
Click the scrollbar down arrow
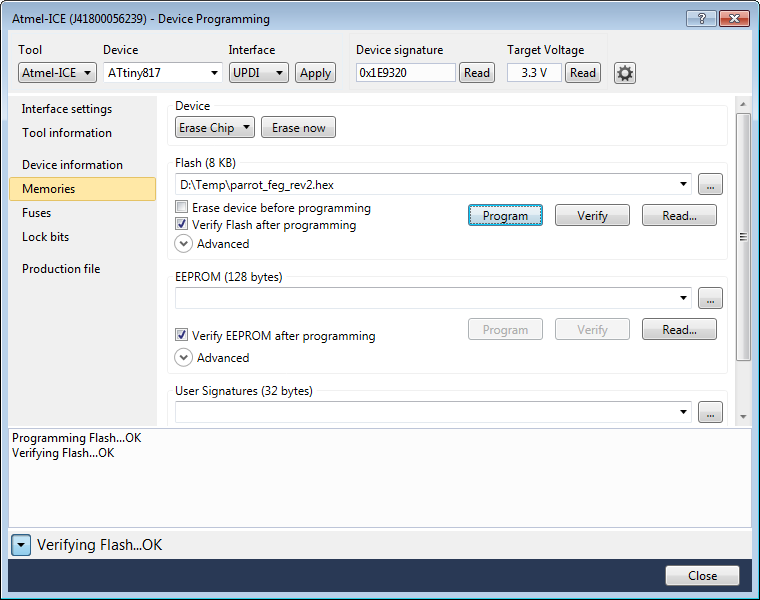[x=743, y=417]
